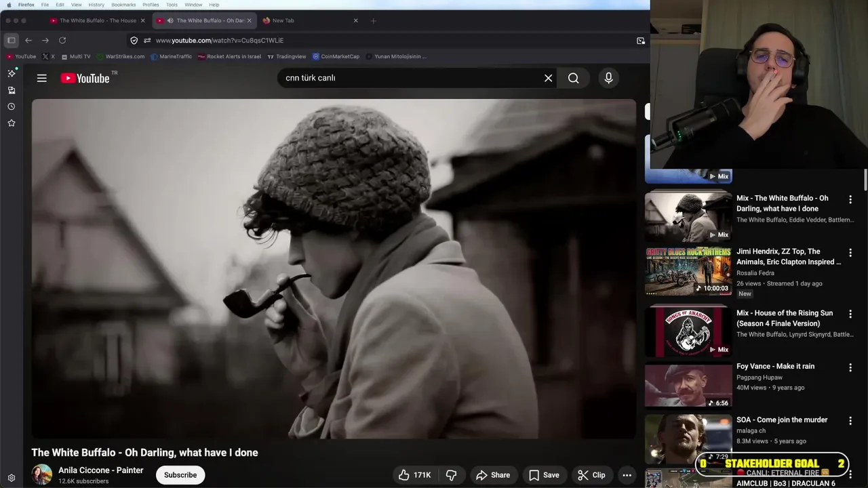Close The White Buffalo - The House tab
The width and height of the screenshot is (868, 488).
pyautogui.click(x=142, y=20)
